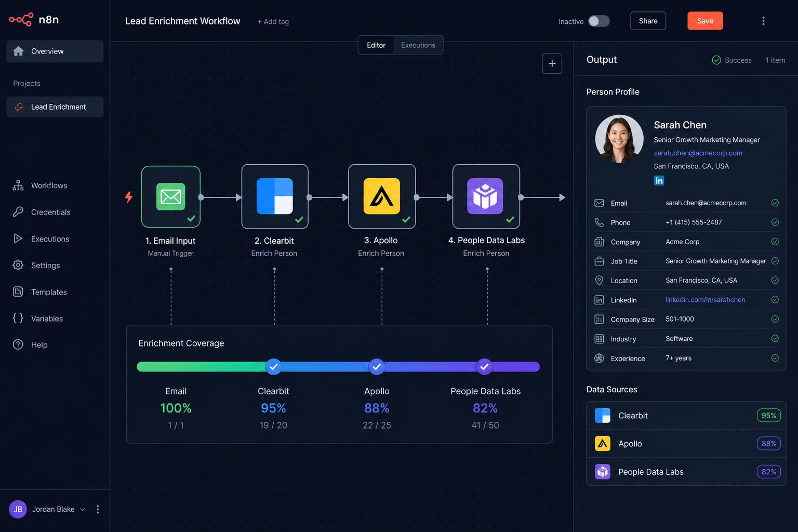Screen dimensions: 798x532
Task: Click the Settings gear icon
Action: pyautogui.click(x=18, y=265)
